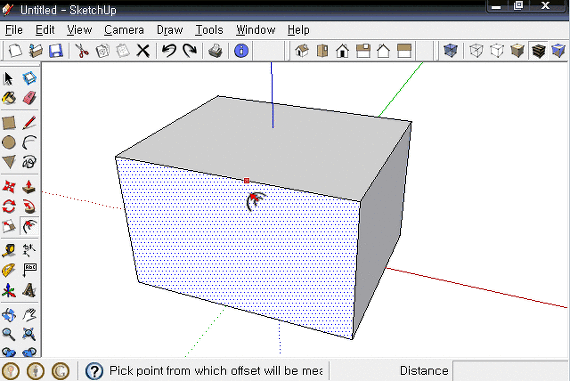Switch to Left view icon
The width and height of the screenshot is (570, 381).
(x=404, y=51)
